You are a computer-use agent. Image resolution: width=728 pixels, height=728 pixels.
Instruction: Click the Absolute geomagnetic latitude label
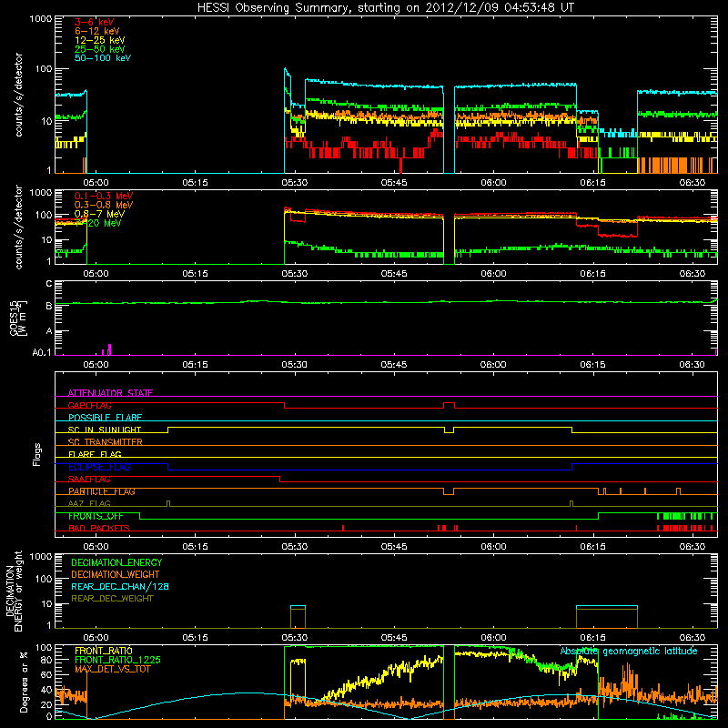pyautogui.click(x=629, y=651)
